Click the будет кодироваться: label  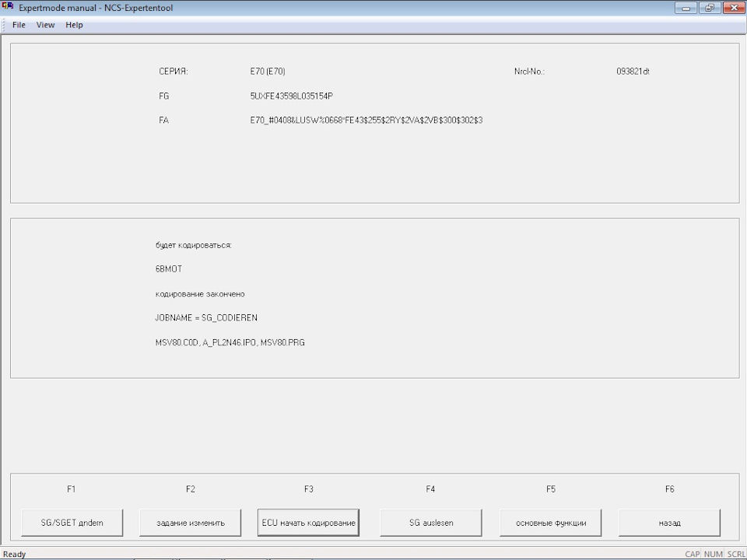click(194, 245)
